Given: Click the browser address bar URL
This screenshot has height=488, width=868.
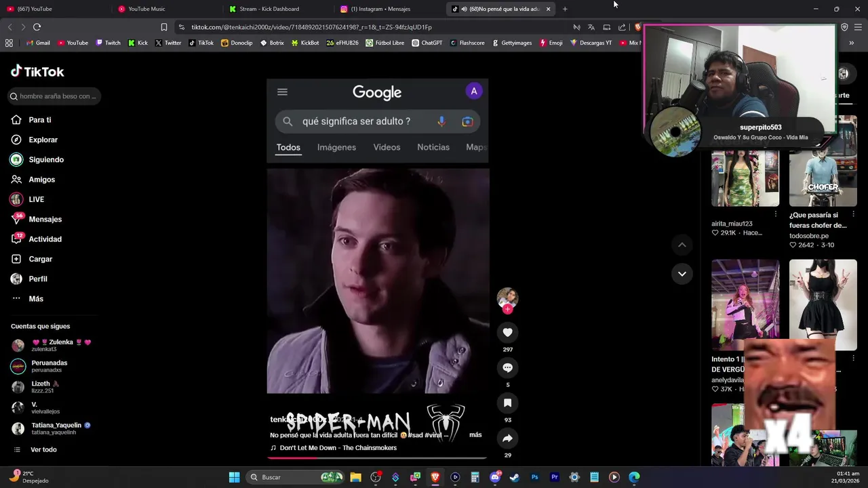Looking at the screenshot, I should [311, 27].
